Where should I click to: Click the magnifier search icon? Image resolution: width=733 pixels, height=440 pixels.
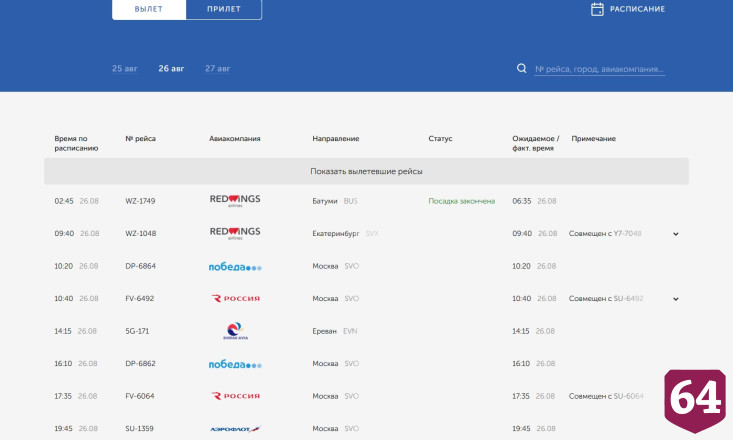pyautogui.click(x=522, y=68)
